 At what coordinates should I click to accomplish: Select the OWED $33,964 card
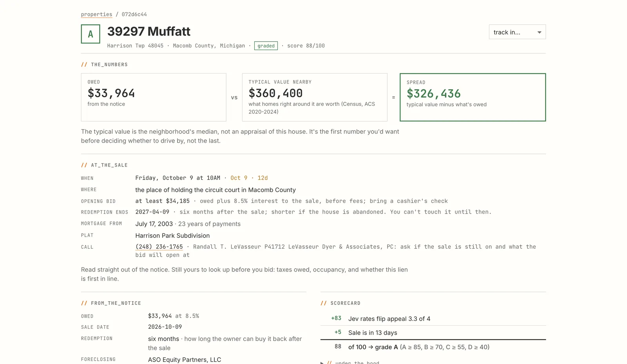[154, 97]
